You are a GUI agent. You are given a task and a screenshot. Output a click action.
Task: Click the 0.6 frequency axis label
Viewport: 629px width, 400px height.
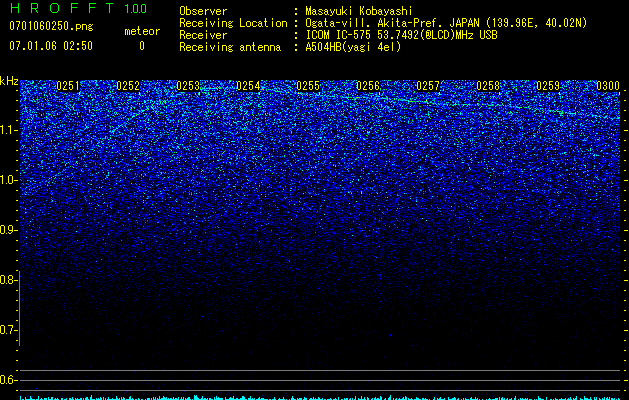[8, 380]
